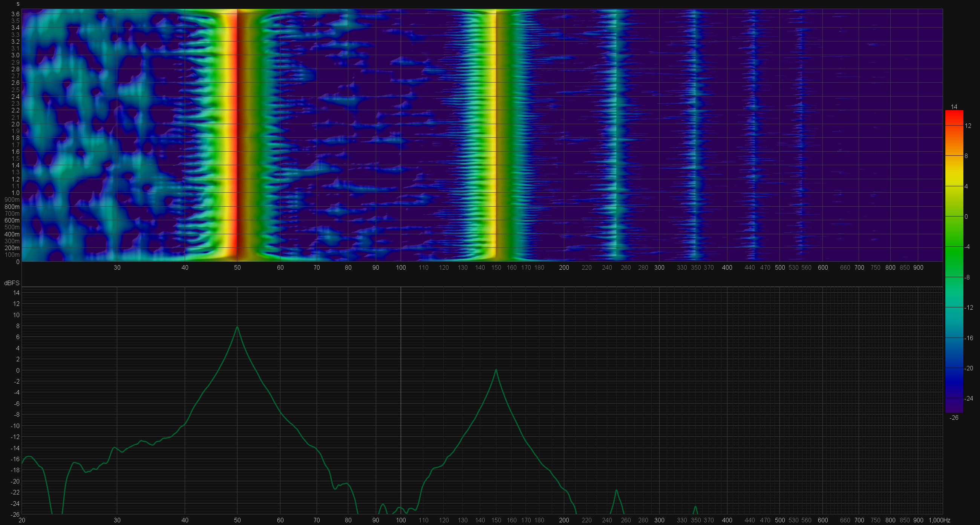Viewport: 980px width, 525px height.
Task: Click the '-18' label on the dBFS axis
Action: [15, 470]
